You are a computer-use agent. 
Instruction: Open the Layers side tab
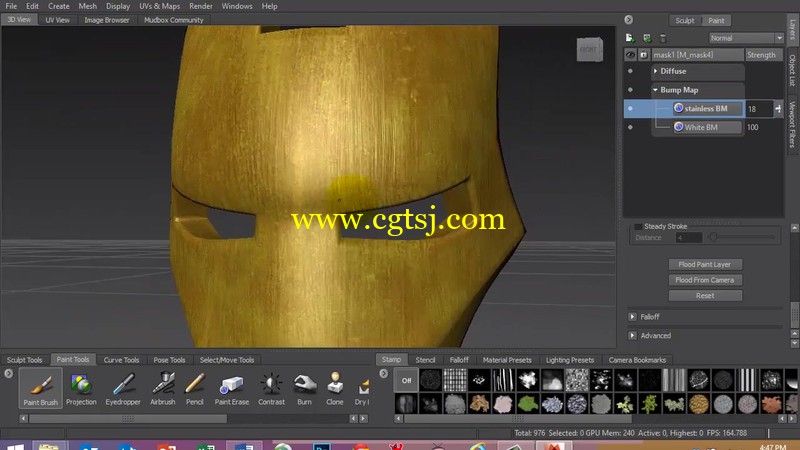click(792, 28)
